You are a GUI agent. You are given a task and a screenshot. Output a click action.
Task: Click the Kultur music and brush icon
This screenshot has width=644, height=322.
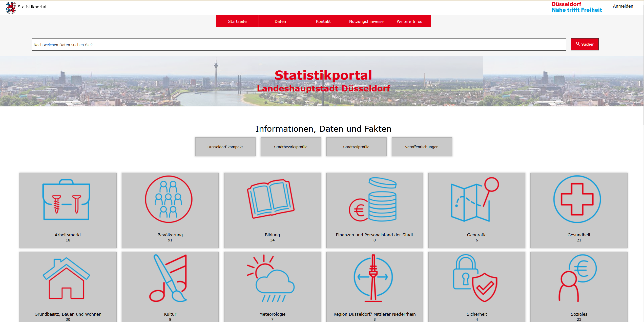click(x=169, y=278)
